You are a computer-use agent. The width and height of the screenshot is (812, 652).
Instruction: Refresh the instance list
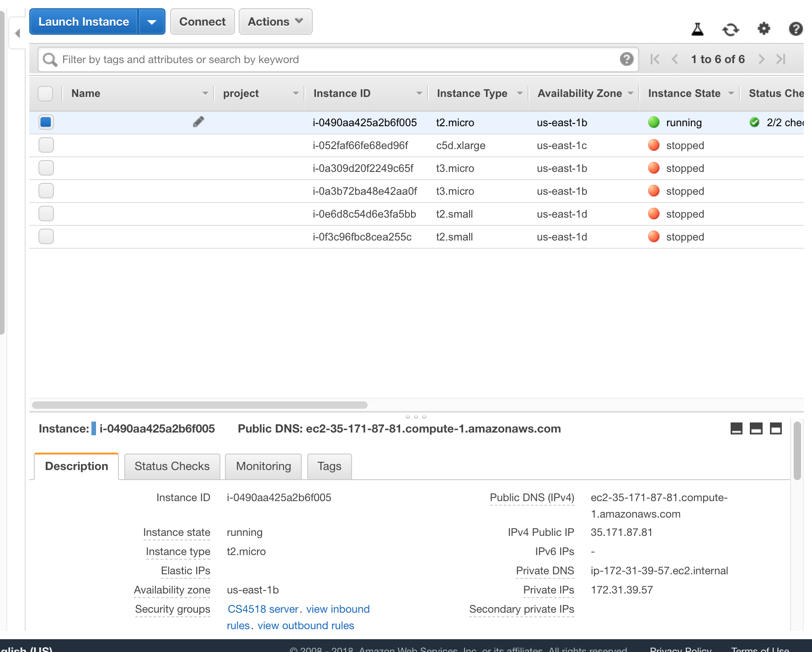click(730, 30)
